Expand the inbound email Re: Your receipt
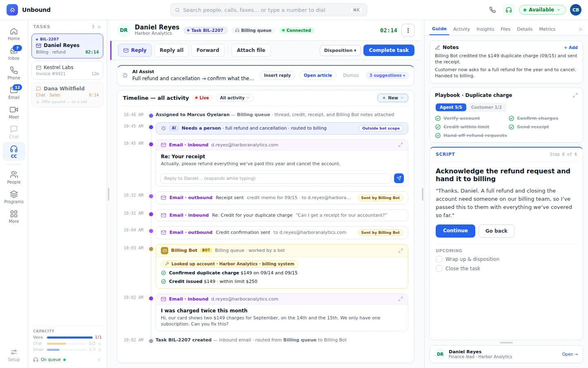Screen dimensions: 588x368 [x=401, y=145]
